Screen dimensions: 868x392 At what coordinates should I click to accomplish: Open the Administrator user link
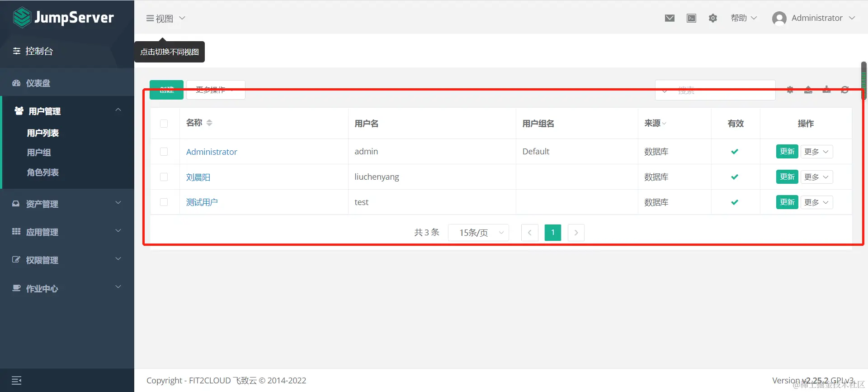tap(212, 152)
